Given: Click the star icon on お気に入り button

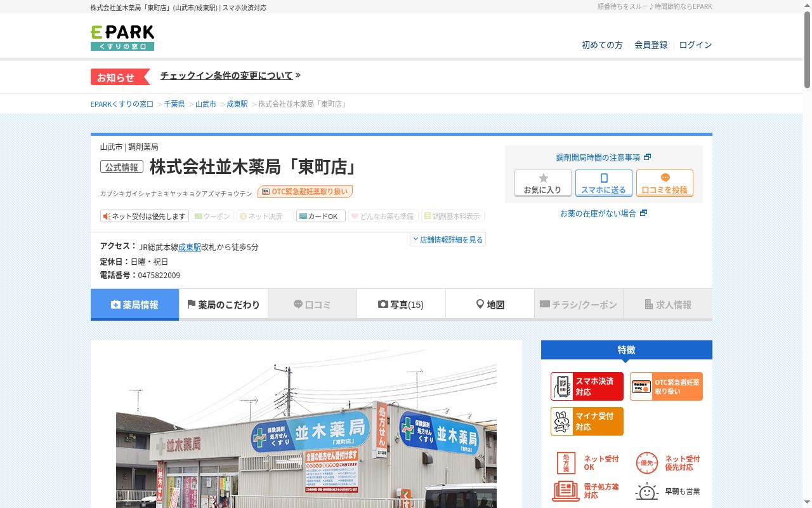Looking at the screenshot, I should (x=543, y=178).
